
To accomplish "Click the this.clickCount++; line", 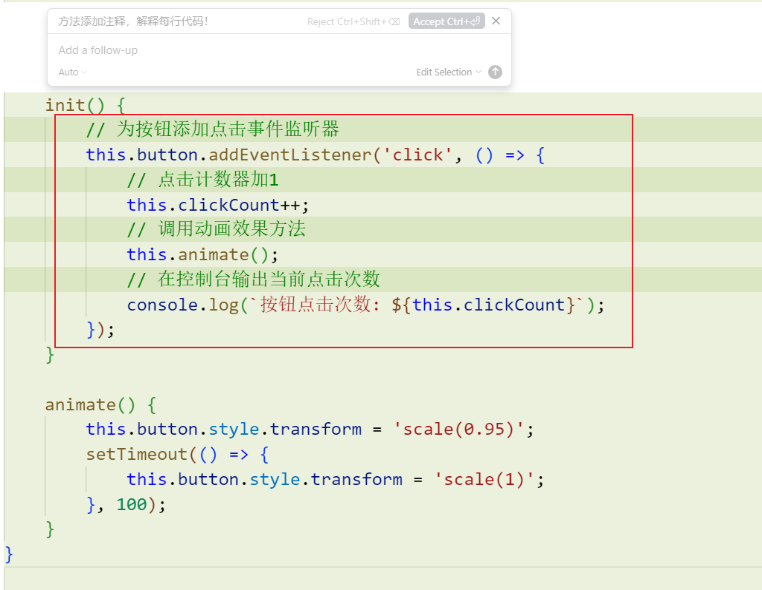I will coord(218,205).
